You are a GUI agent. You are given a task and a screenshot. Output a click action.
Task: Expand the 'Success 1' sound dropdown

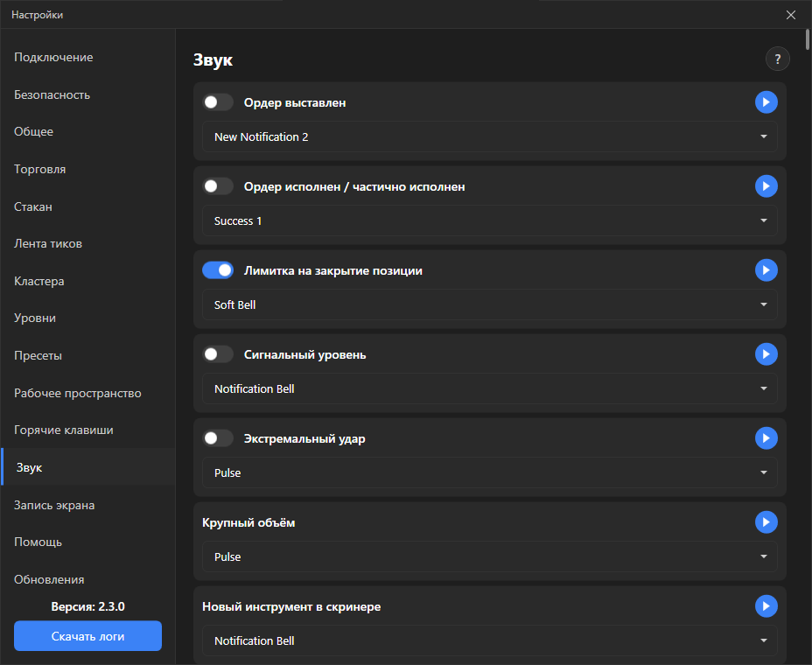click(489, 220)
